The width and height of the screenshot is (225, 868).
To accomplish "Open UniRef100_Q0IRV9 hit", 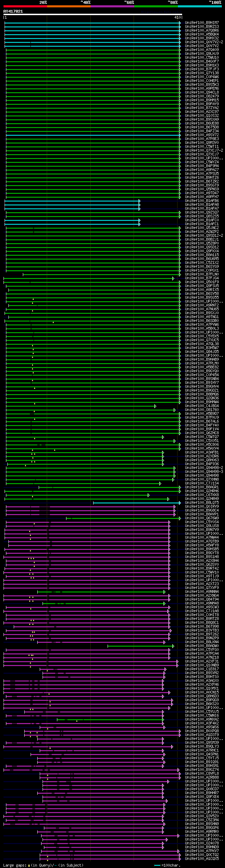I will [x=202, y=507].
